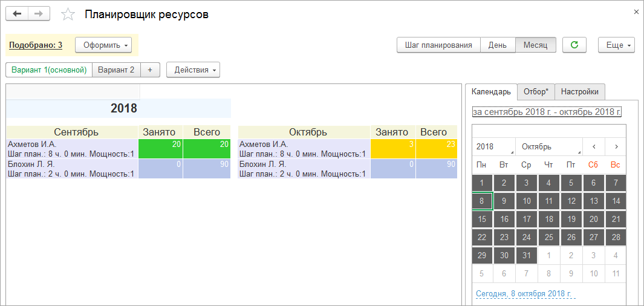Image resolution: width=644 pixels, height=306 pixels.
Task: Click the 2018 year header in the planner
Action: pos(119,108)
